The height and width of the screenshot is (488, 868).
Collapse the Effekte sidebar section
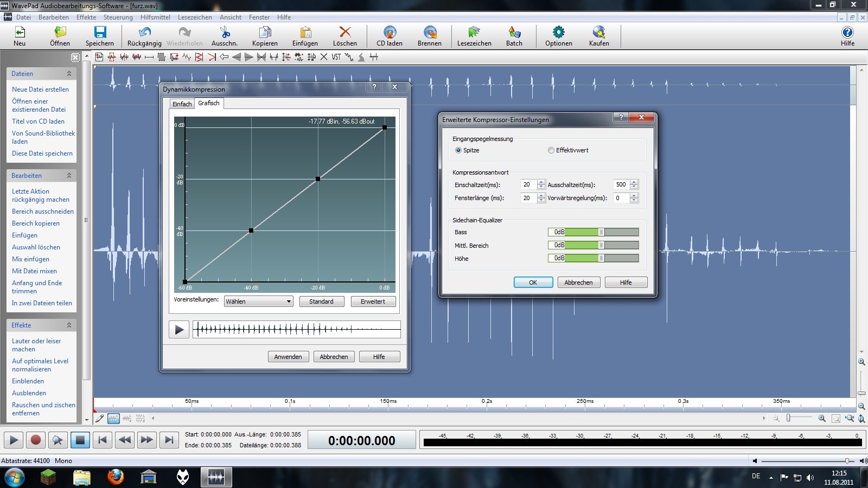coord(69,325)
